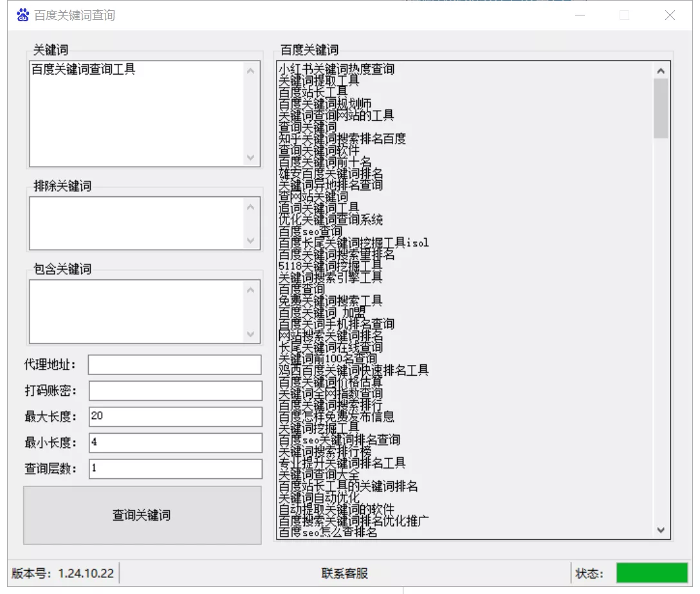Click the 打码账密 input field
This screenshot has height=594, width=700.
point(175,391)
